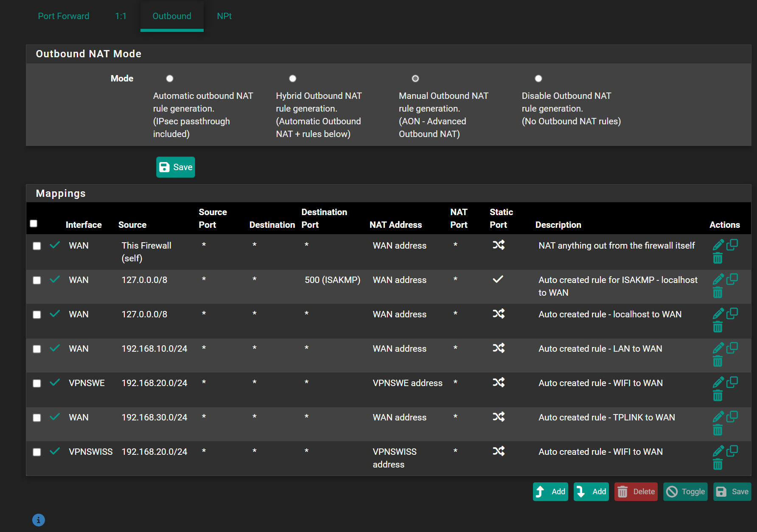
Task: Check the VPNSWISS row checkbox
Action: tap(37, 452)
